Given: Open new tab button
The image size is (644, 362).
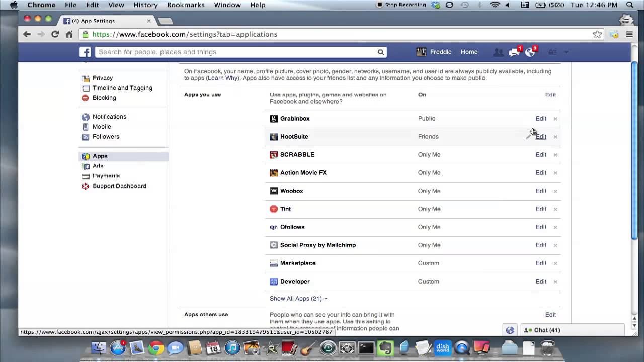Looking at the screenshot, I should pyautogui.click(x=165, y=21).
